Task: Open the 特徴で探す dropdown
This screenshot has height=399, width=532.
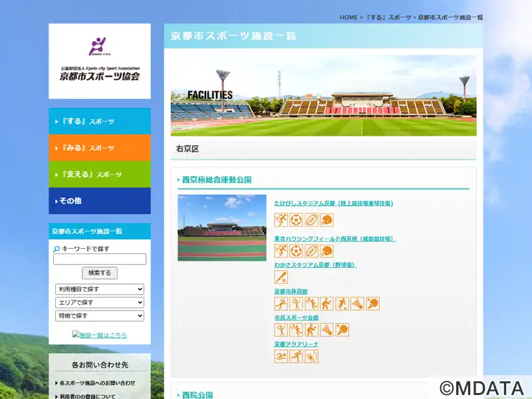Action: [x=100, y=316]
